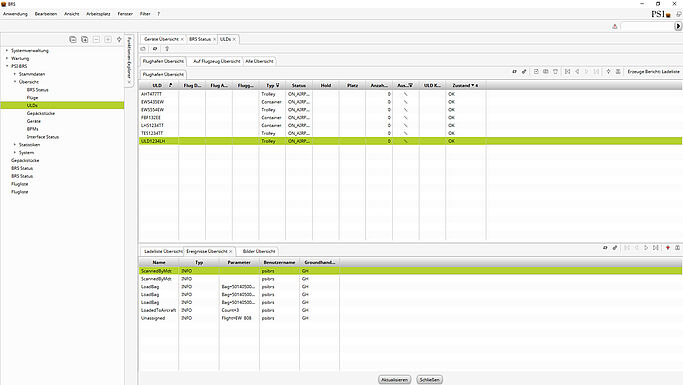Click the plus icon in the explorer toolbar

point(108,39)
